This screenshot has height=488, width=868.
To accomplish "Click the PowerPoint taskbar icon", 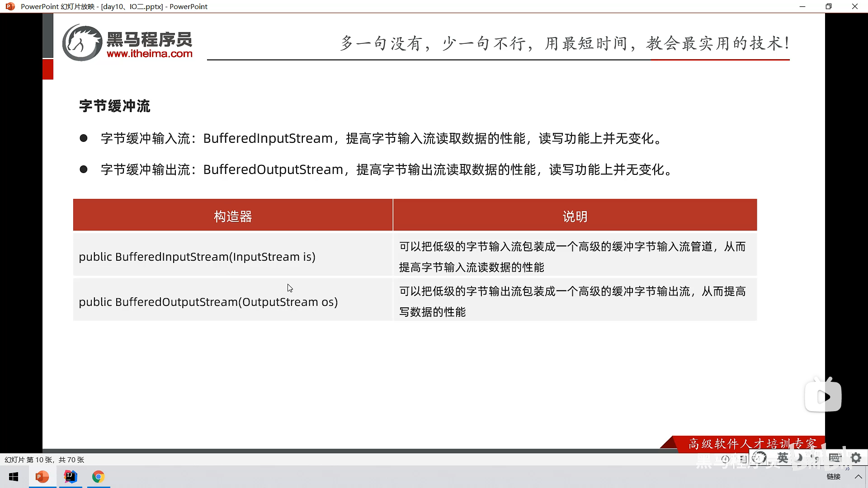I will (x=42, y=477).
